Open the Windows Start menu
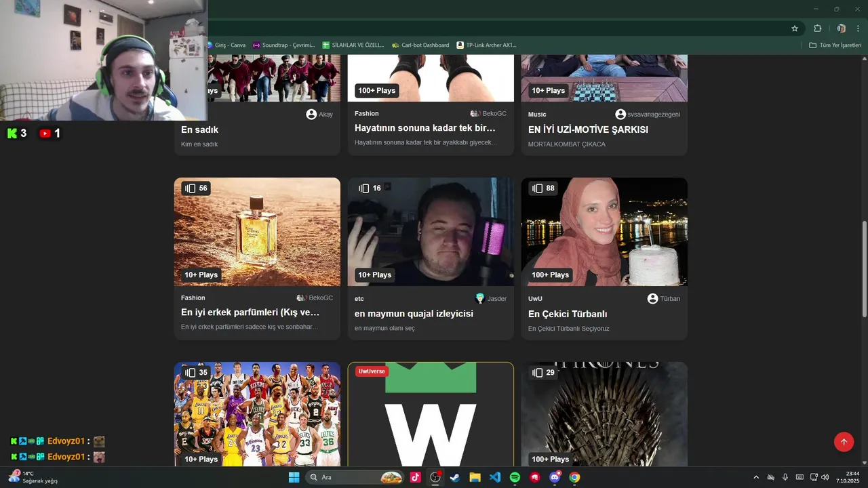 (x=294, y=477)
